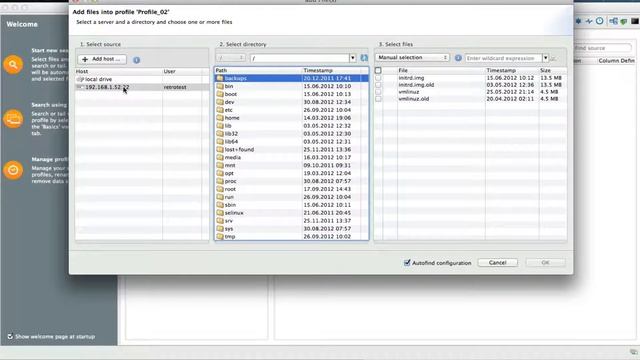Open the directory path history dropdown arrow
The image size is (640, 360).
(x=353, y=58)
